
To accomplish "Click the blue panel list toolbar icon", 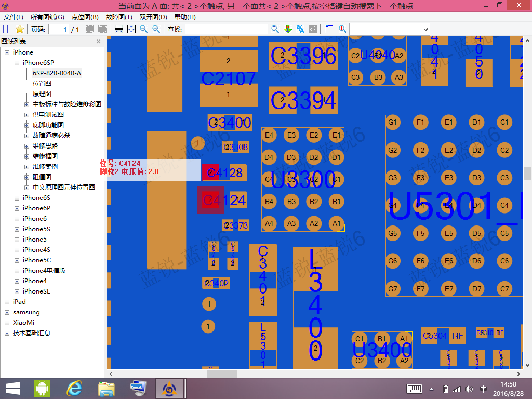I will 329,30.
